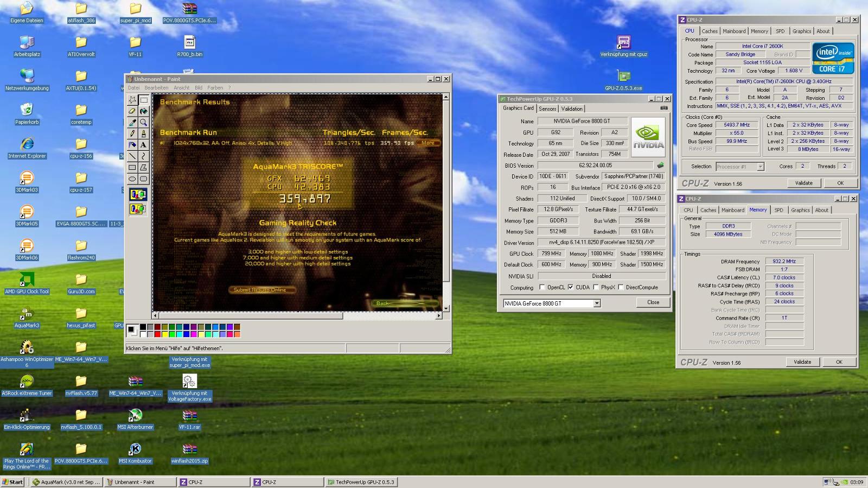Pick the bright green color swatch
Image resolution: width=868 pixels, height=488 pixels.
(x=171, y=334)
